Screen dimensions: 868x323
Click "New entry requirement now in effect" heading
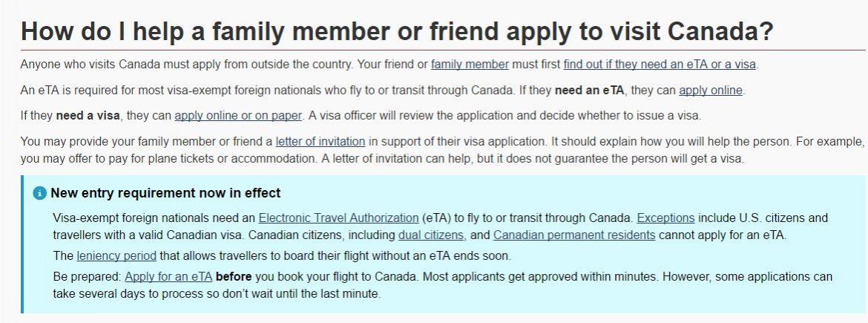[x=165, y=193]
